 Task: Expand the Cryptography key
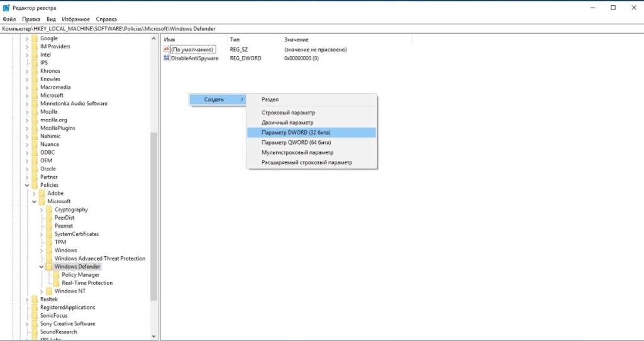(42, 210)
